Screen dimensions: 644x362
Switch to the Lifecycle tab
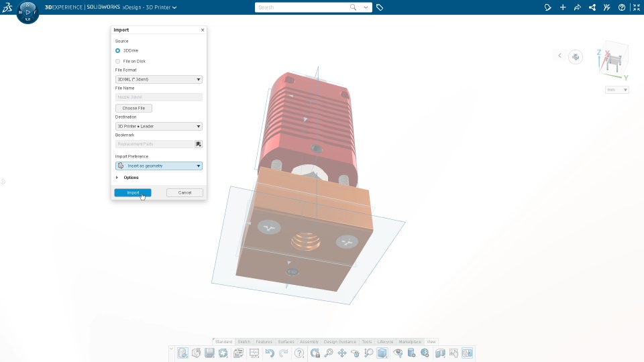point(385,341)
